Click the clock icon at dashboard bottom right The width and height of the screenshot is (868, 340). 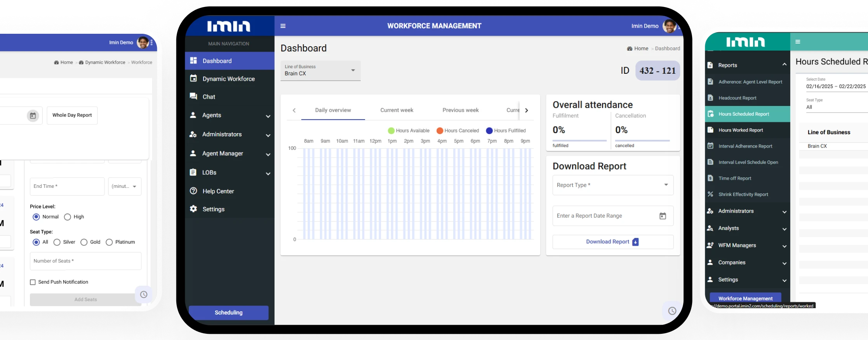[x=672, y=311]
